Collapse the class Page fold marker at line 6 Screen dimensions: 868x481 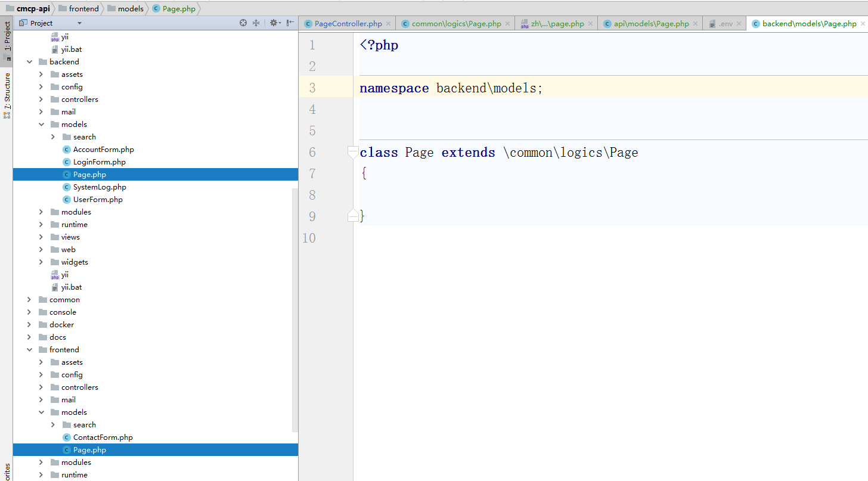(x=353, y=153)
